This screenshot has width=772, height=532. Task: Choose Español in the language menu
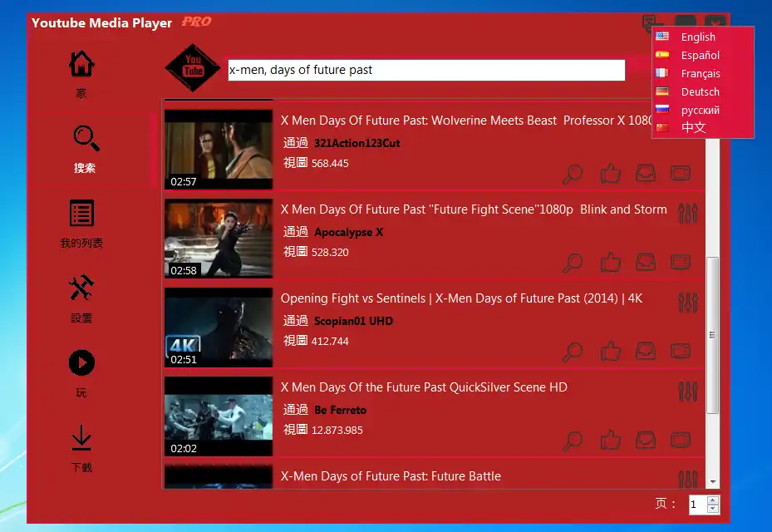[x=702, y=55]
